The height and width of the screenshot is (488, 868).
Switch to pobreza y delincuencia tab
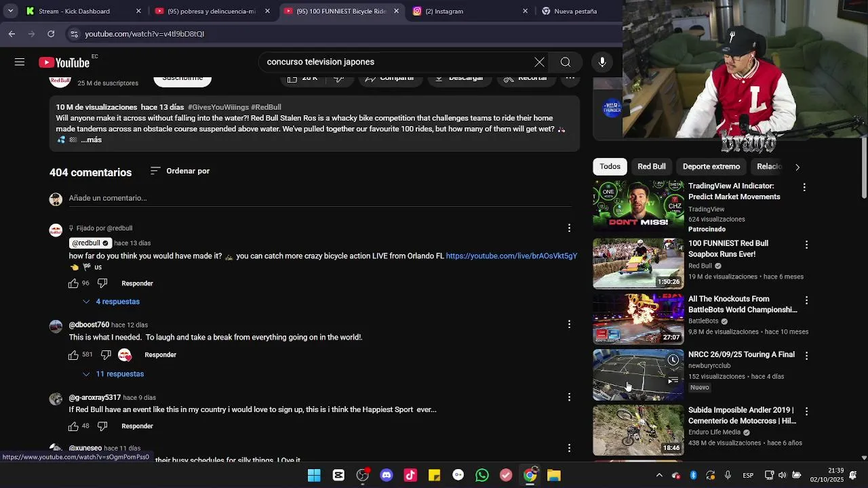210,11
